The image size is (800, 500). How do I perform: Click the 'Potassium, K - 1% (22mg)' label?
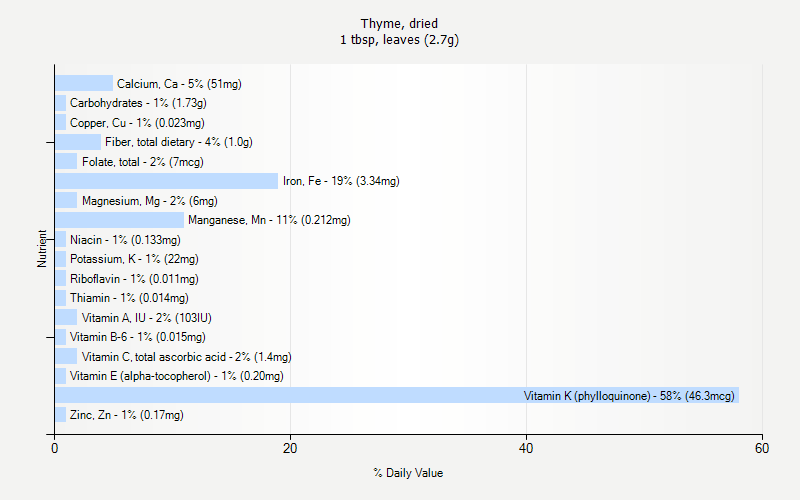pyautogui.click(x=134, y=259)
